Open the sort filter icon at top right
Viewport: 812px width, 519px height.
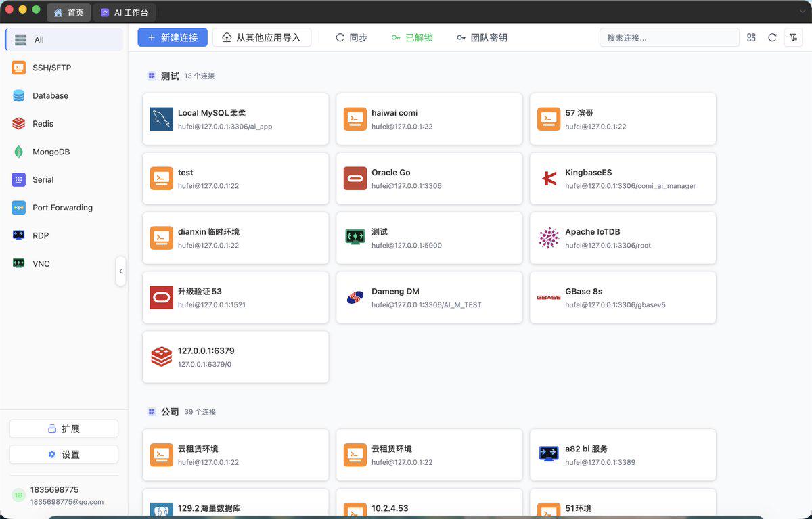(793, 37)
